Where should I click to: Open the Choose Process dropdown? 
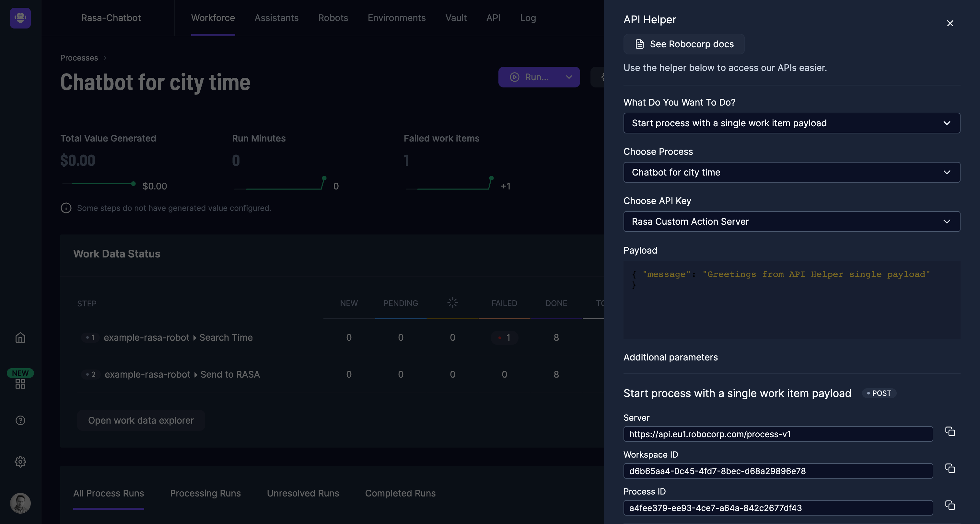point(791,172)
